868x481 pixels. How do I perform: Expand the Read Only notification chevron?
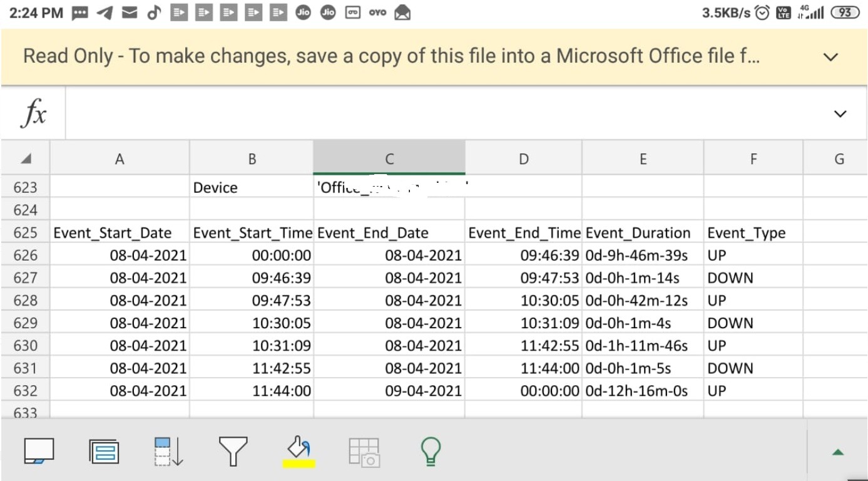[x=830, y=57]
